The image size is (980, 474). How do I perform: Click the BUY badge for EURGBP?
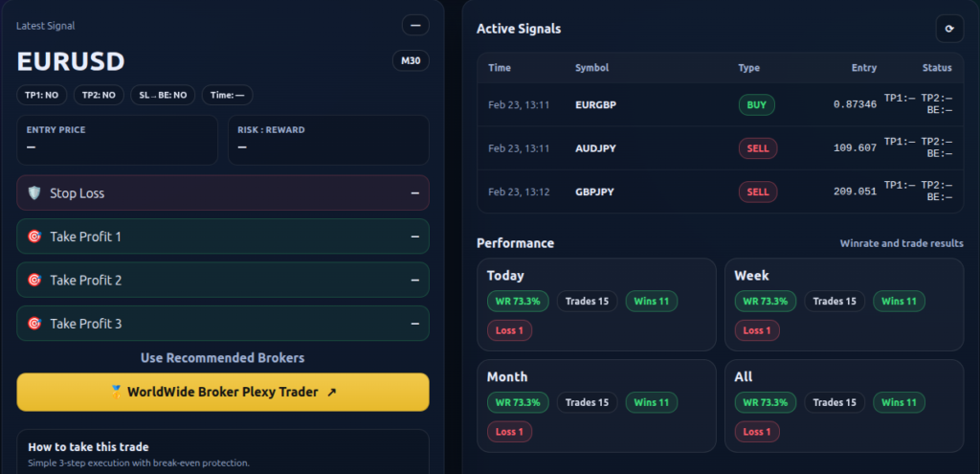(x=756, y=105)
